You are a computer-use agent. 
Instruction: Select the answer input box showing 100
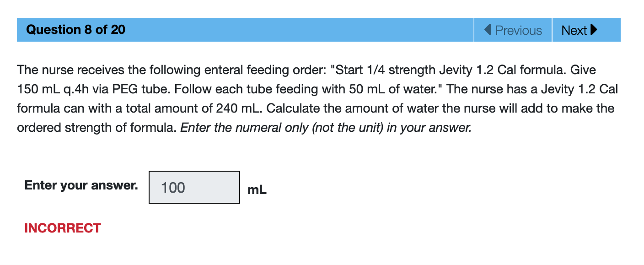click(194, 187)
